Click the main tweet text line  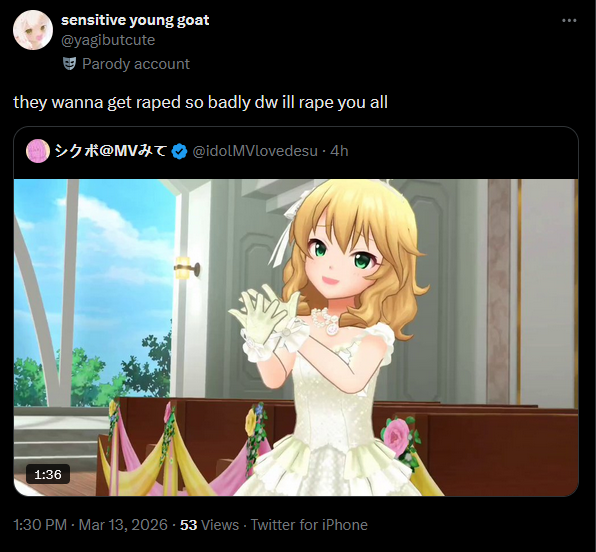click(200, 102)
